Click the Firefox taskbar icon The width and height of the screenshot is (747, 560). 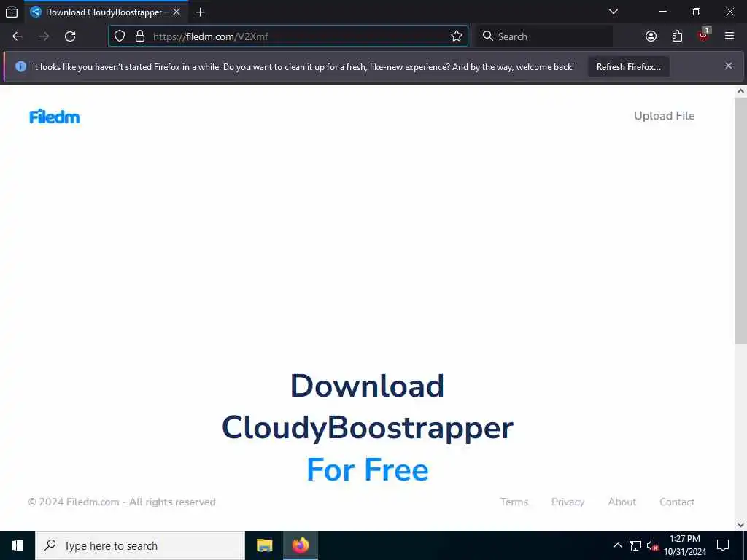(300, 545)
